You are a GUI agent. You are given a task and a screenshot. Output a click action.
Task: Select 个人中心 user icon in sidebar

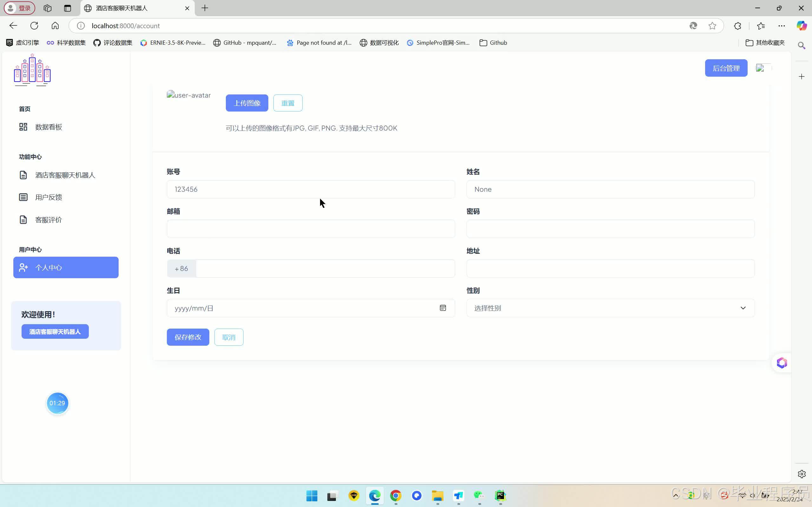[x=23, y=267]
